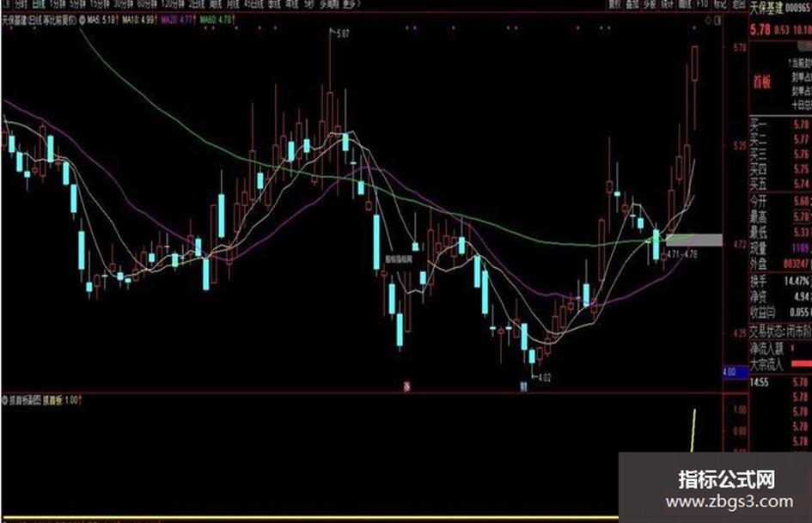Click the green MA60 4.78 label

pyautogui.click(x=216, y=21)
